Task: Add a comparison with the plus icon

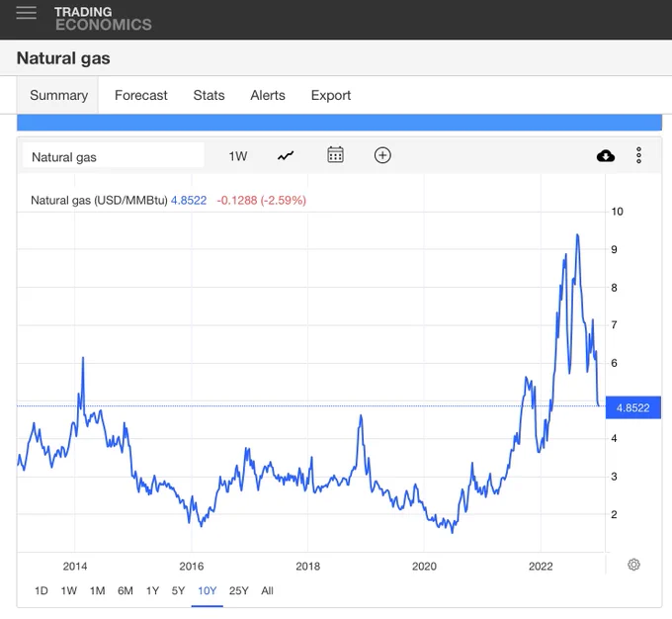Action: point(382,155)
